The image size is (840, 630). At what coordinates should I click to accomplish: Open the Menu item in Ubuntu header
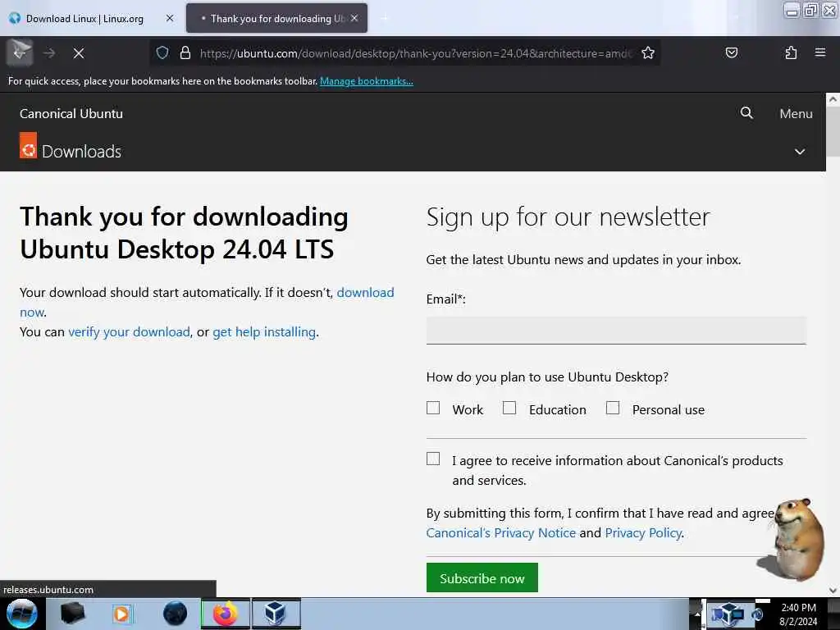pyautogui.click(x=796, y=113)
